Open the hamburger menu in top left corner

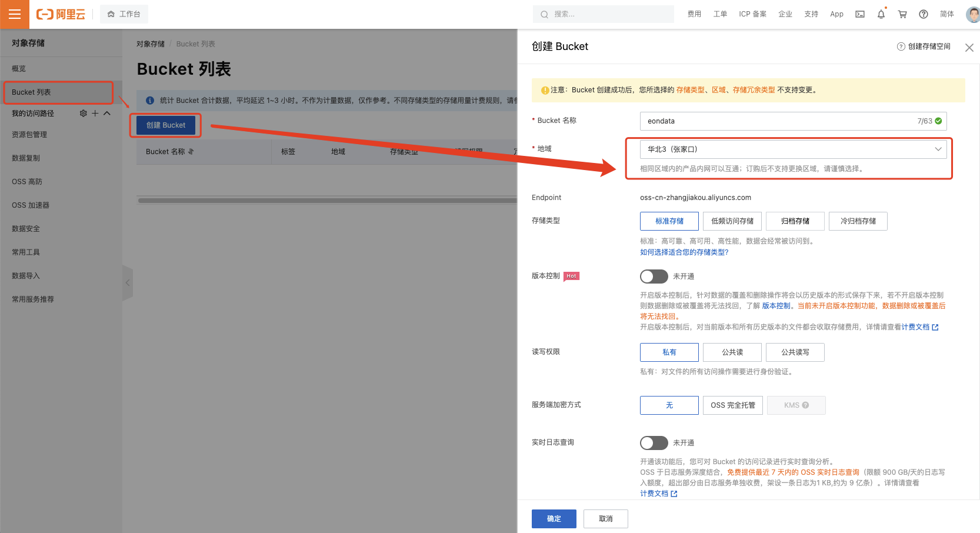(14, 14)
